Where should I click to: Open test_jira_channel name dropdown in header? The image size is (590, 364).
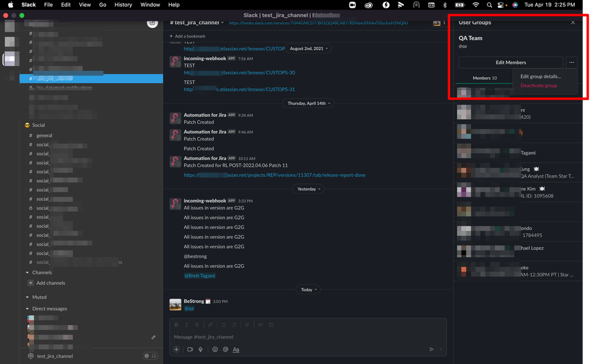click(197, 22)
